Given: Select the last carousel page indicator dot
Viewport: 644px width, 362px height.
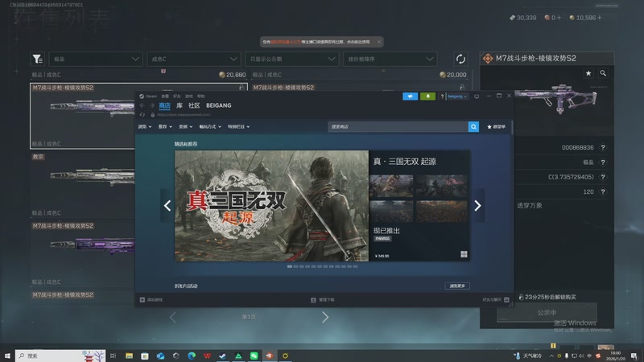Looking at the screenshot, I should pyautogui.click(x=355, y=267).
